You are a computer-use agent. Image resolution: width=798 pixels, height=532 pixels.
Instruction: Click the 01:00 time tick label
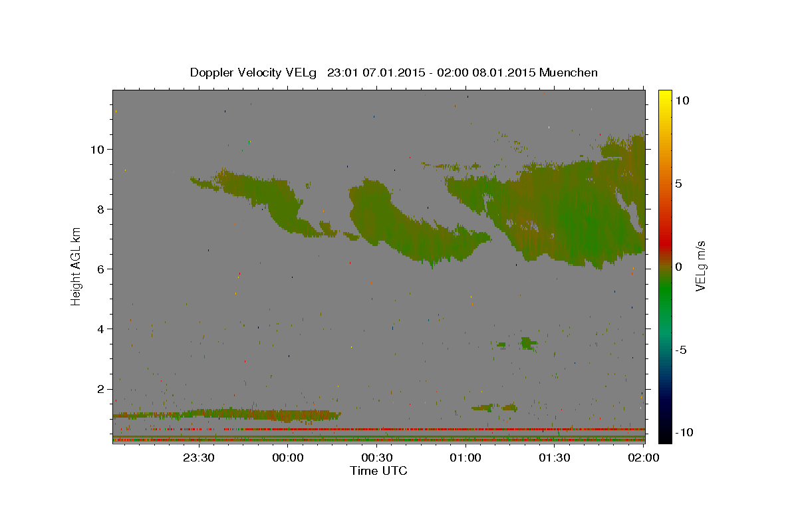pyautogui.click(x=465, y=458)
